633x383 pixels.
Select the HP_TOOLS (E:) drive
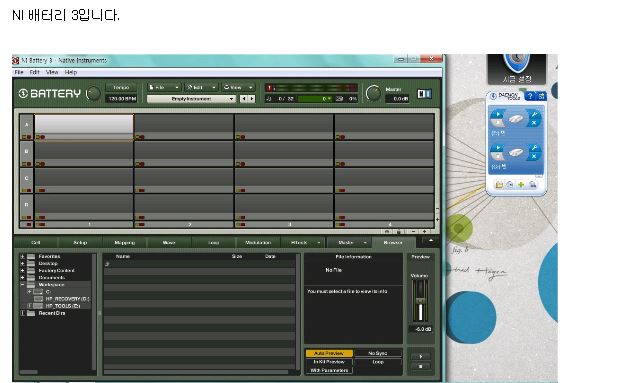[63, 306]
